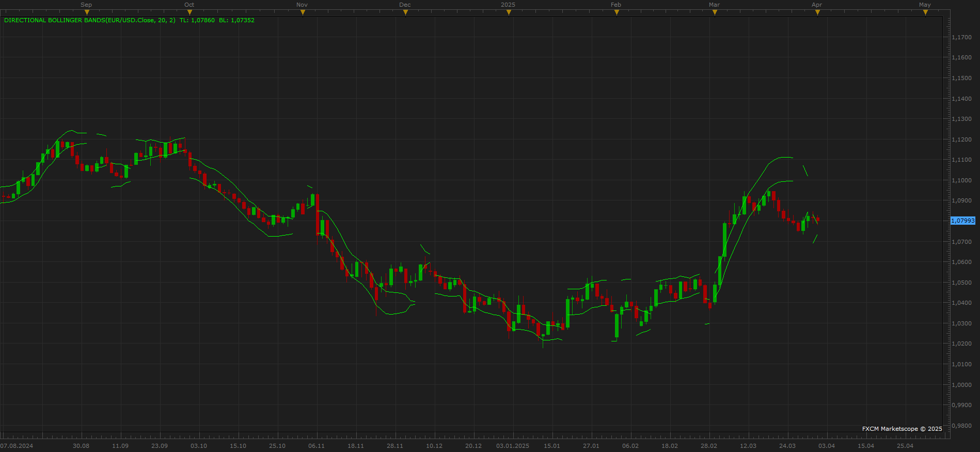This screenshot has height=452, width=980.
Task: Click the 03.01.2025 date axis label
Action: (513, 446)
